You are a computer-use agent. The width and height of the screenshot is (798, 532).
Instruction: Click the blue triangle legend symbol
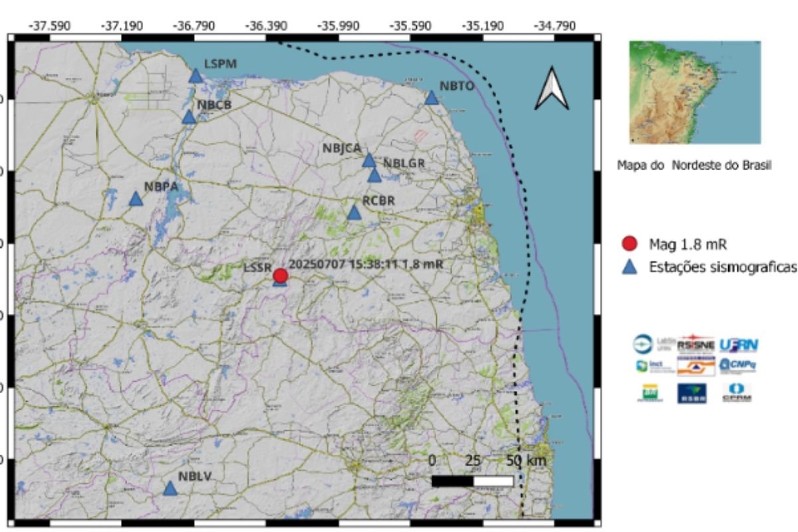point(632,267)
